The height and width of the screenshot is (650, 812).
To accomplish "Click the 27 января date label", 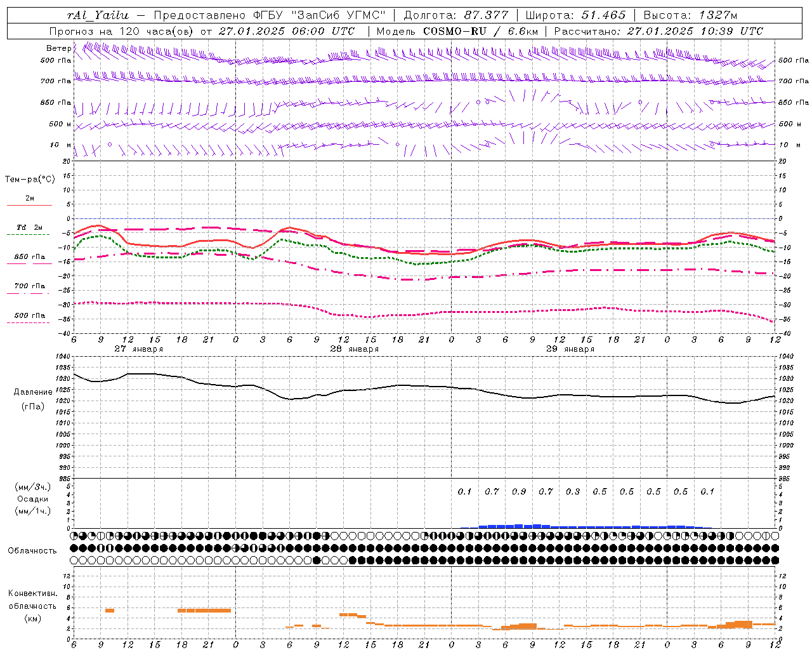I will [x=138, y=349].
